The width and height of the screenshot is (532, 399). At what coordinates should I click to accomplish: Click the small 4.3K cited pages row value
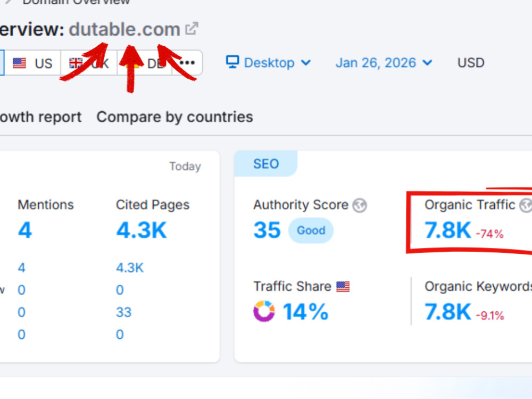point(130,268)
